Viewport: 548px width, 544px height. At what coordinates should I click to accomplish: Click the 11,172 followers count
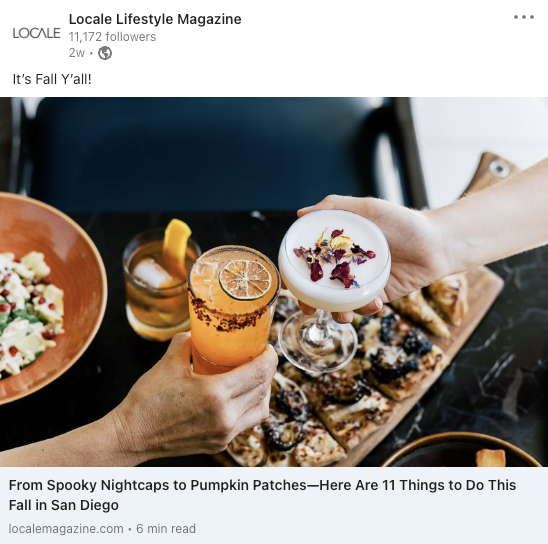(112, 37)
